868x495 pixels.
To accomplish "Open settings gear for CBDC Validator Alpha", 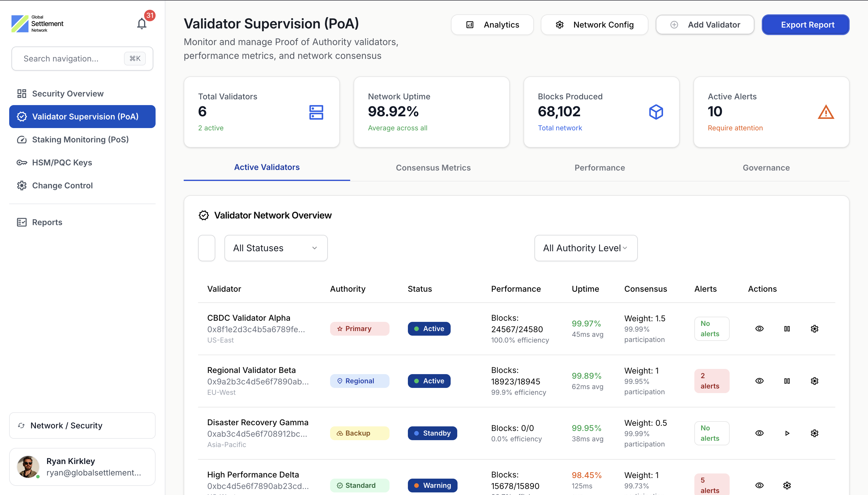I will click(814, 328).
